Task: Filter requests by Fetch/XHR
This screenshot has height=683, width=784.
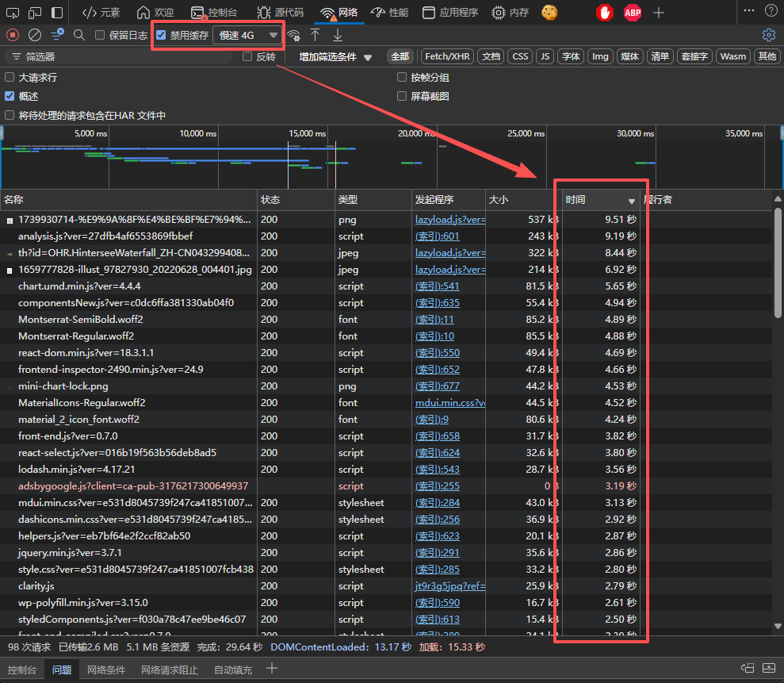Action: (x=447, y=56)
